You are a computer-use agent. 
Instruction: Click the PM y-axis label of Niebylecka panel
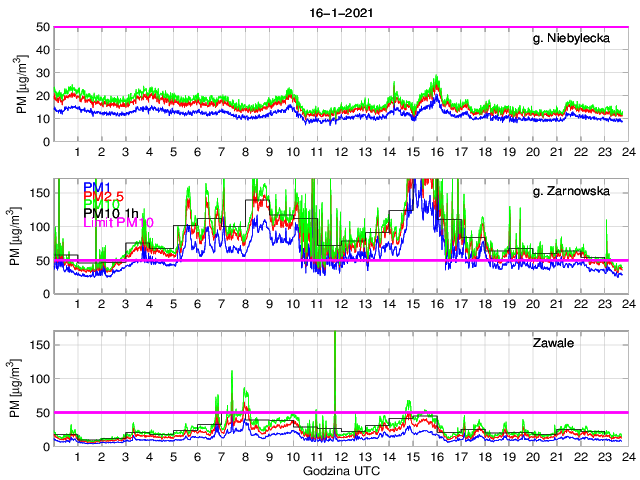22,85
